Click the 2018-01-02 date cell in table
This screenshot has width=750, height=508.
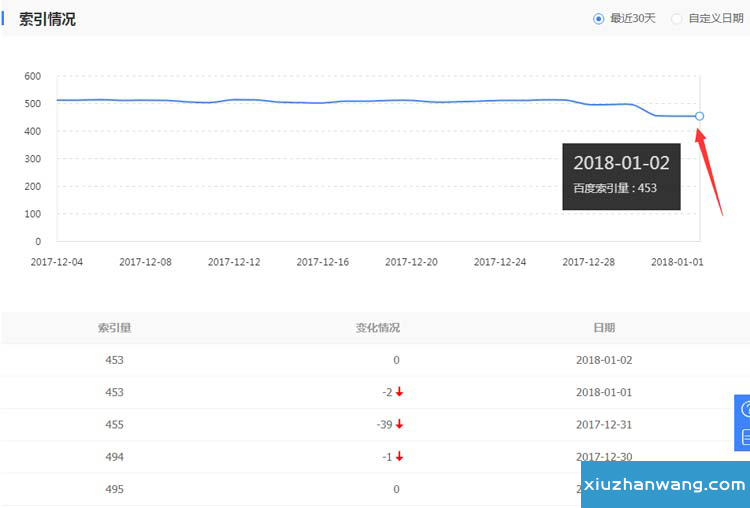pos(604,360)
